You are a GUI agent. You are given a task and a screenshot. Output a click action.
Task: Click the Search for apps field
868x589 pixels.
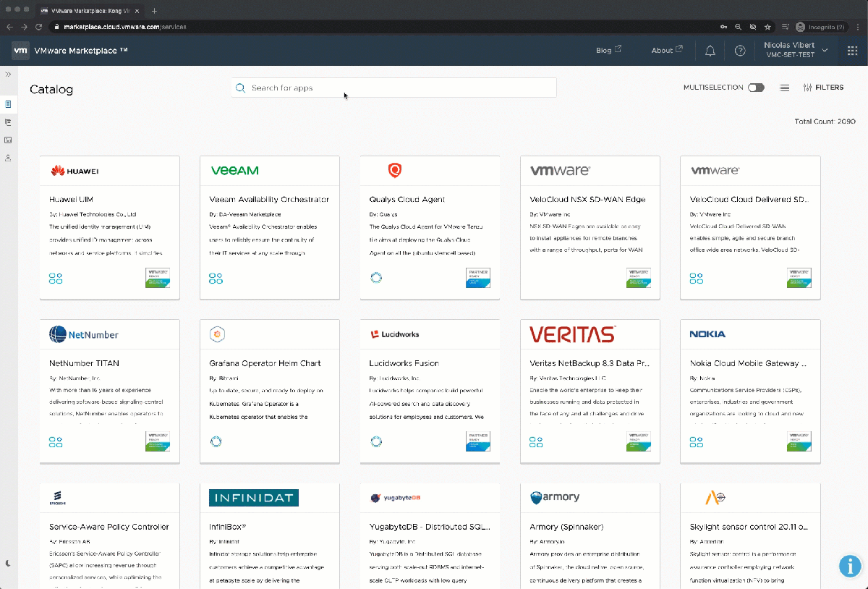394,88
